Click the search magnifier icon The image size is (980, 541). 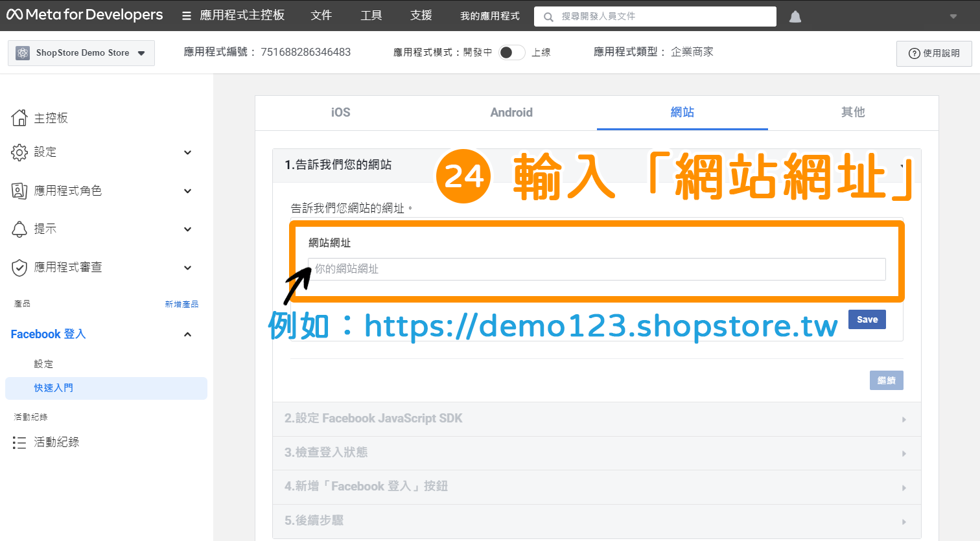(548, 17)
